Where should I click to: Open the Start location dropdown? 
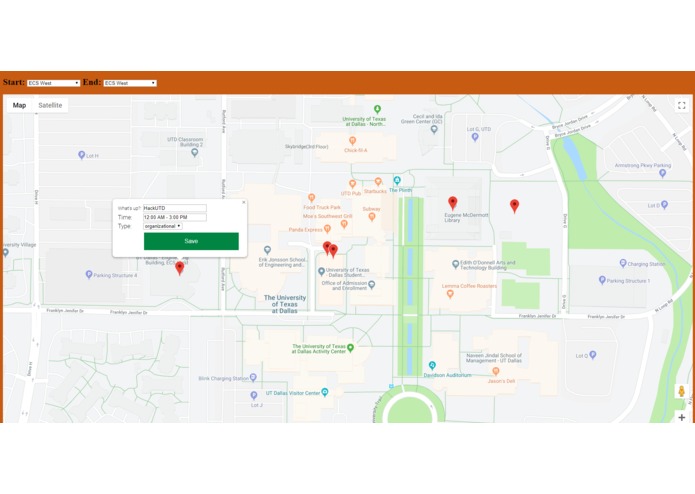coord(53,83)
